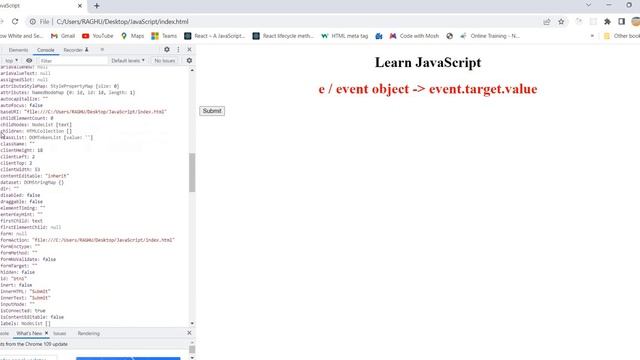Viewport: 640px width, 360px height.
Task: Click the childNodes: NodeList [text] row
Action: (x=36, y=124)
